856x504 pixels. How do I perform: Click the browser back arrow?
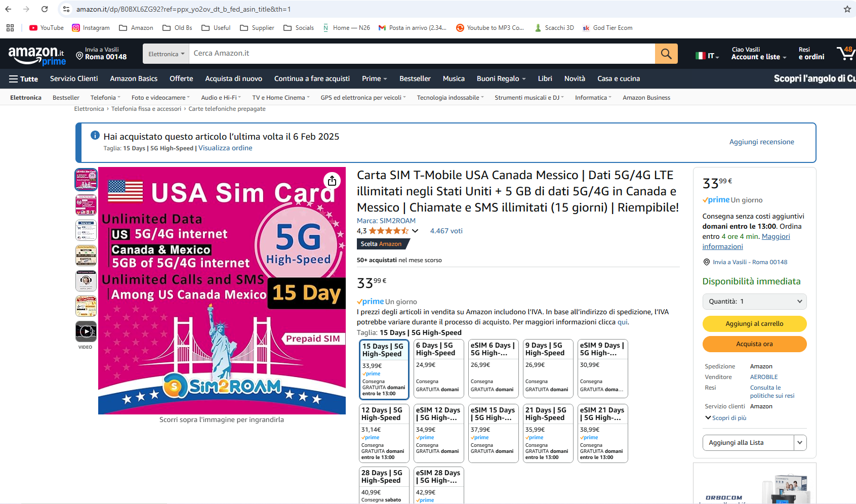point(8,9)
